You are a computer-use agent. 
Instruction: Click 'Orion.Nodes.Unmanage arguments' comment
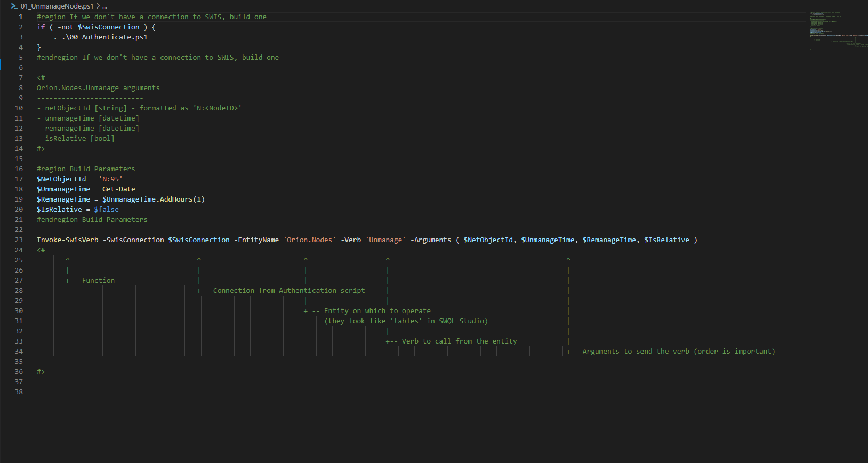[x=98, y=87]
